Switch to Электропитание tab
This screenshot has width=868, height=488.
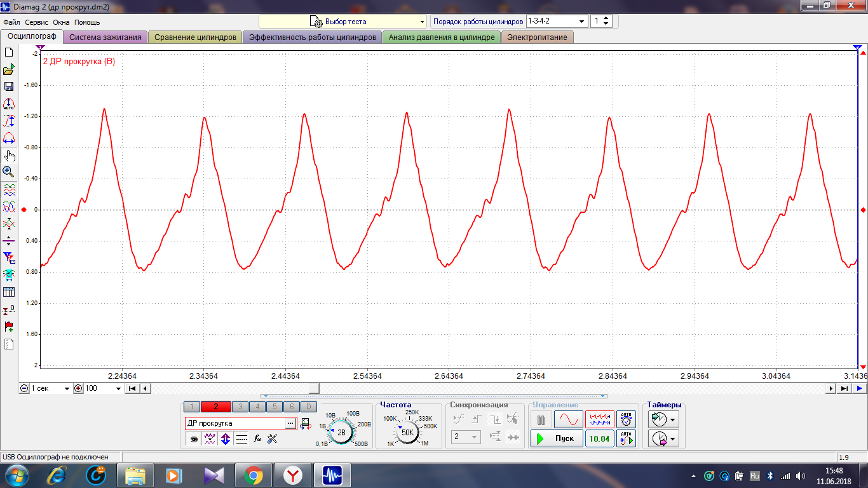coord(537,37)
